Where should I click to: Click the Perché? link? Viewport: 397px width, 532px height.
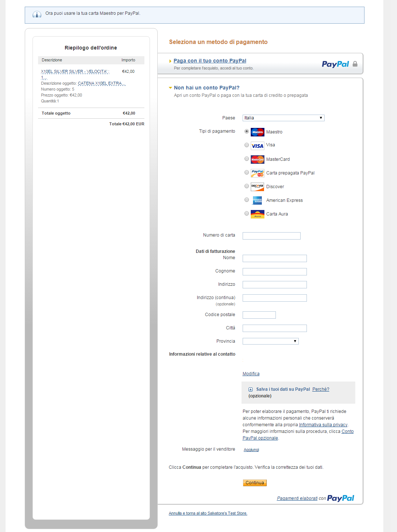(x=321, y=389)
